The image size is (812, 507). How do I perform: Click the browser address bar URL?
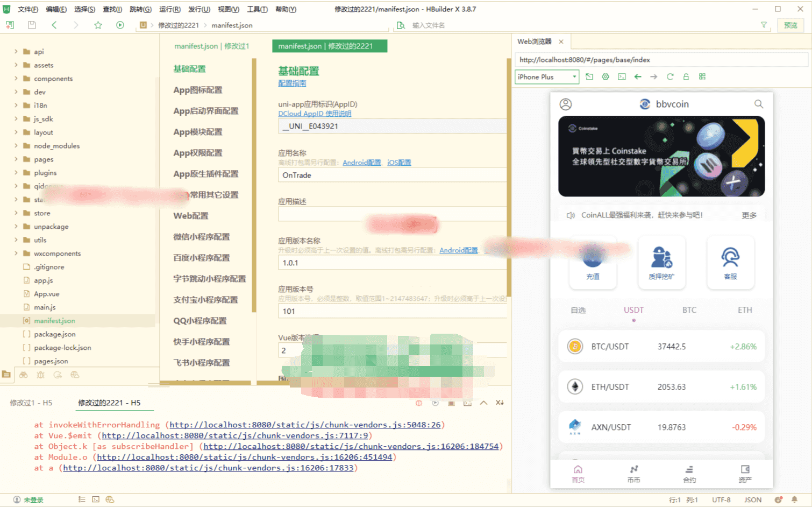click(x=661, y=60)
